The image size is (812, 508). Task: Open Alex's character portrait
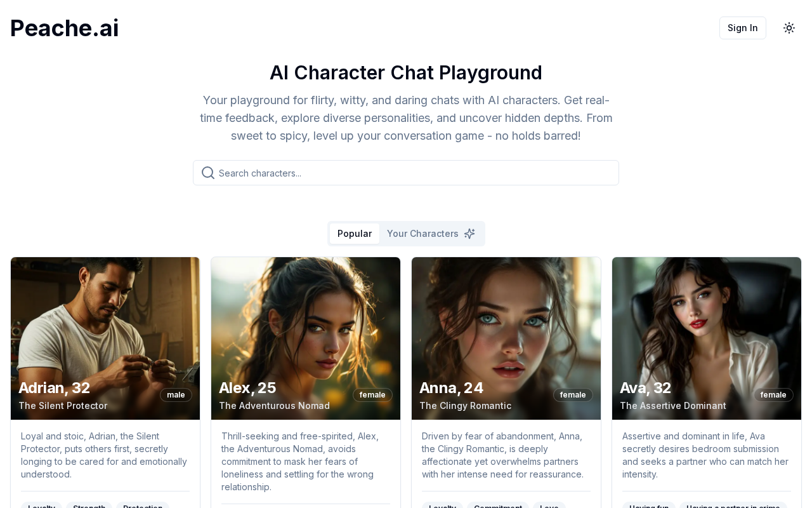click(306, 338)
